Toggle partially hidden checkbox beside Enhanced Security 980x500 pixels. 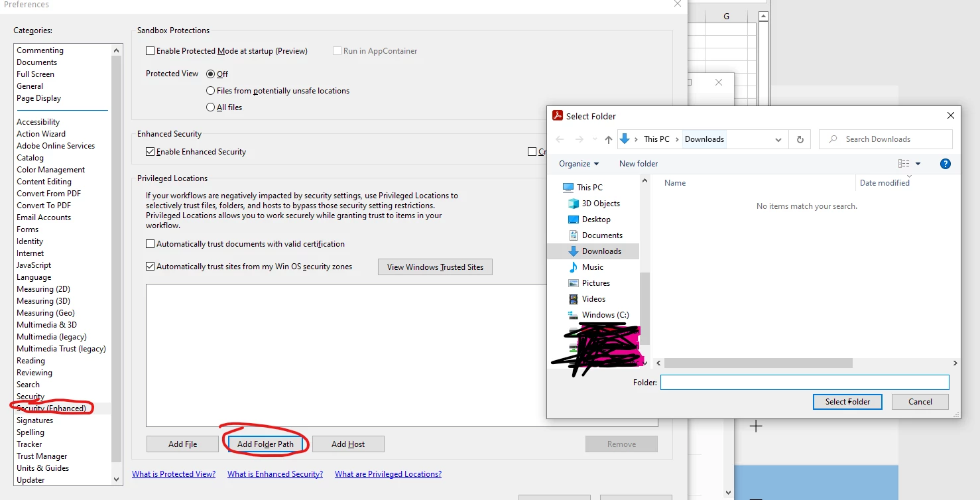532,152
